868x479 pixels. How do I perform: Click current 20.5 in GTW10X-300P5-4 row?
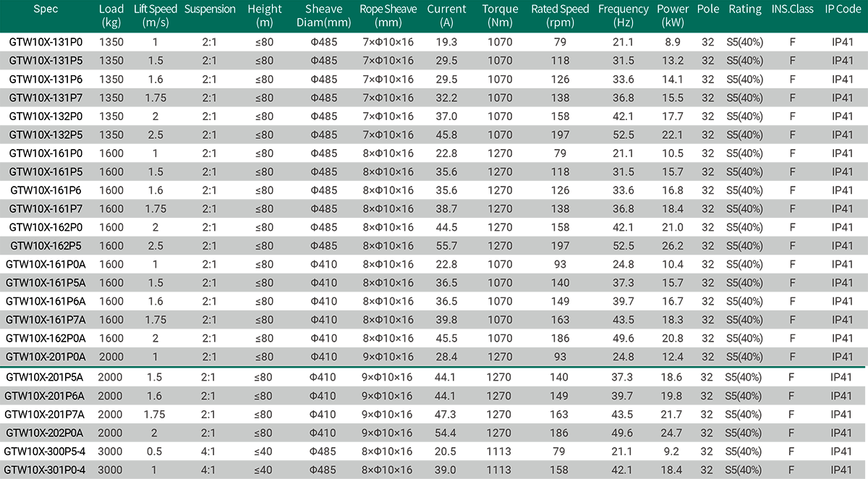(x=445, y=451)
